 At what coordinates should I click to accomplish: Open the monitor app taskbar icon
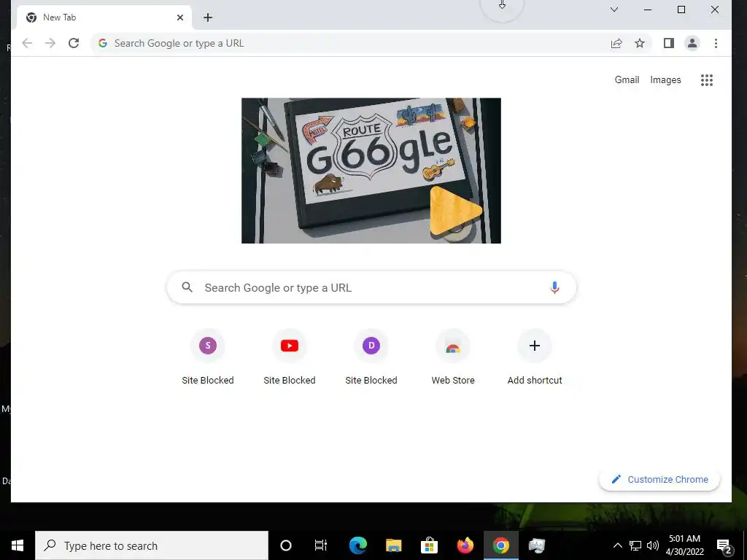pos(536,545)
